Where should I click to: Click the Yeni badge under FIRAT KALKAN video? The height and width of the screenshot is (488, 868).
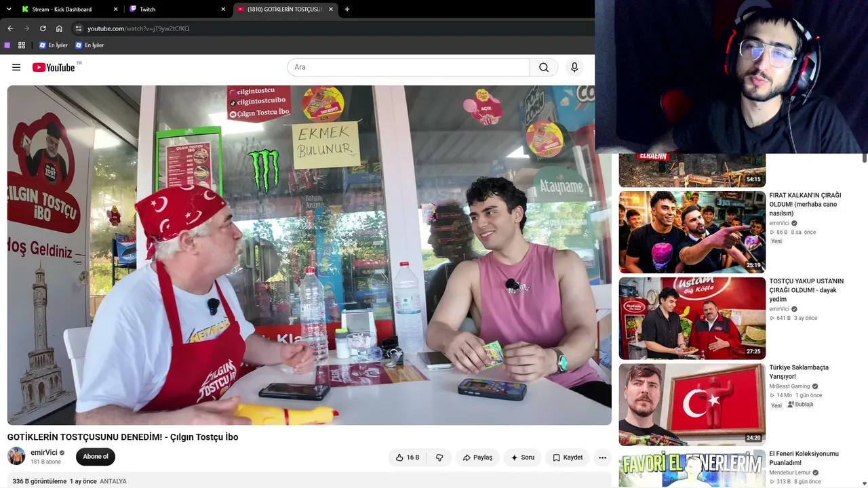point(776,241)
